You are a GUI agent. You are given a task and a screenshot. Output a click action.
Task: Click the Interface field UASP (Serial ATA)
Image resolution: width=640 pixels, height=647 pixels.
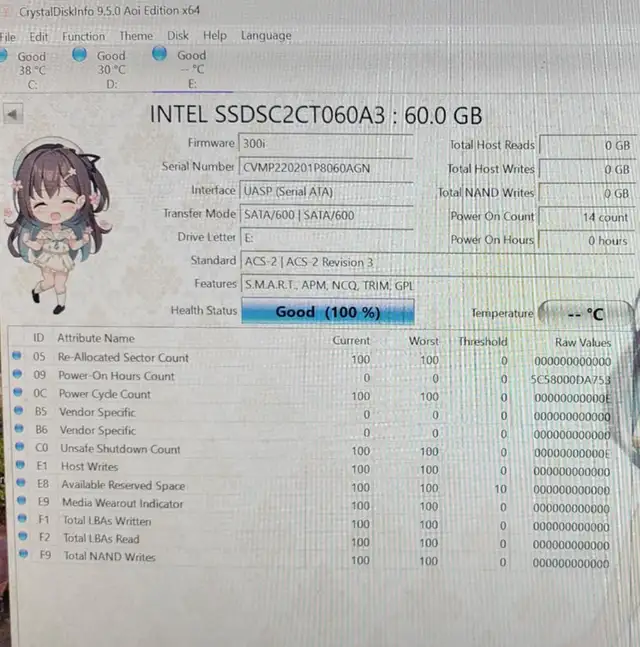click(326, 192)
